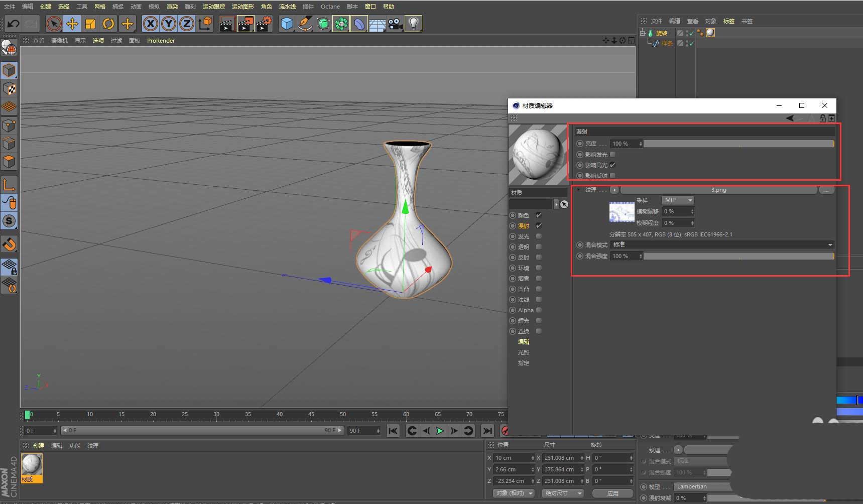Toggle the X axis lock

(x=150, y=24)
